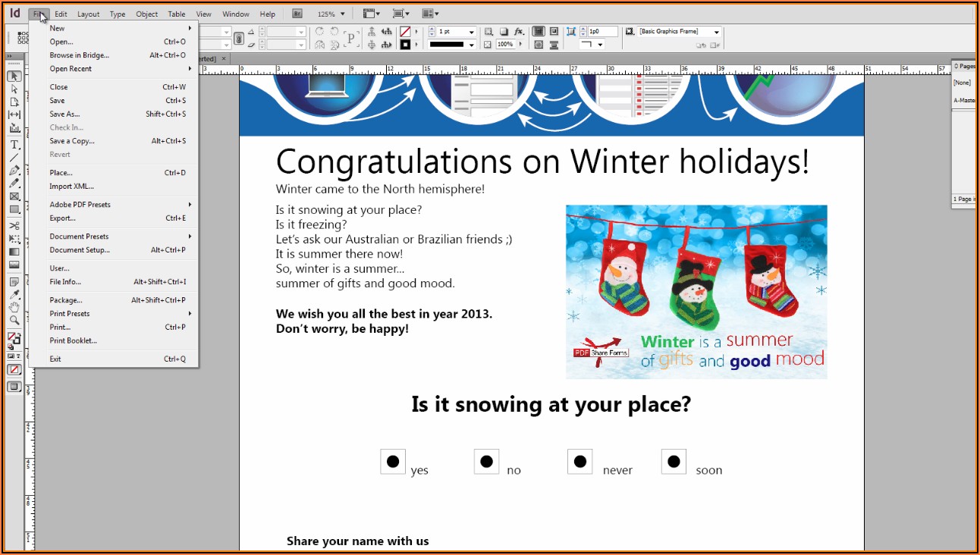Select the Hand tool
The width and height of the screenshot is (980, 555).
point(14,307)
